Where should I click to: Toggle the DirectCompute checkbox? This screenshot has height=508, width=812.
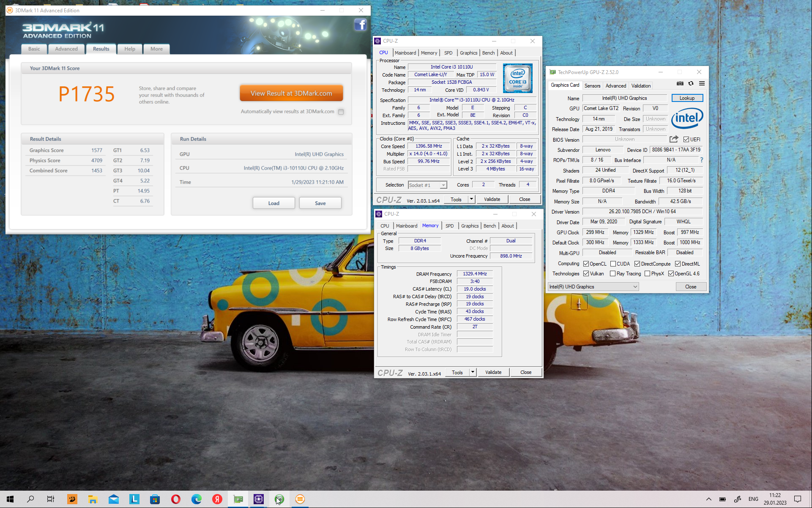click(x=637, y=264)
